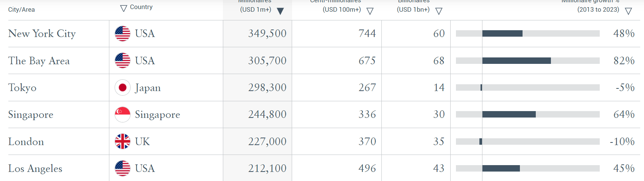Click London's millionaire count 227,000
Image resolution: width=644 pixels, height=181 pixels.
267,141
